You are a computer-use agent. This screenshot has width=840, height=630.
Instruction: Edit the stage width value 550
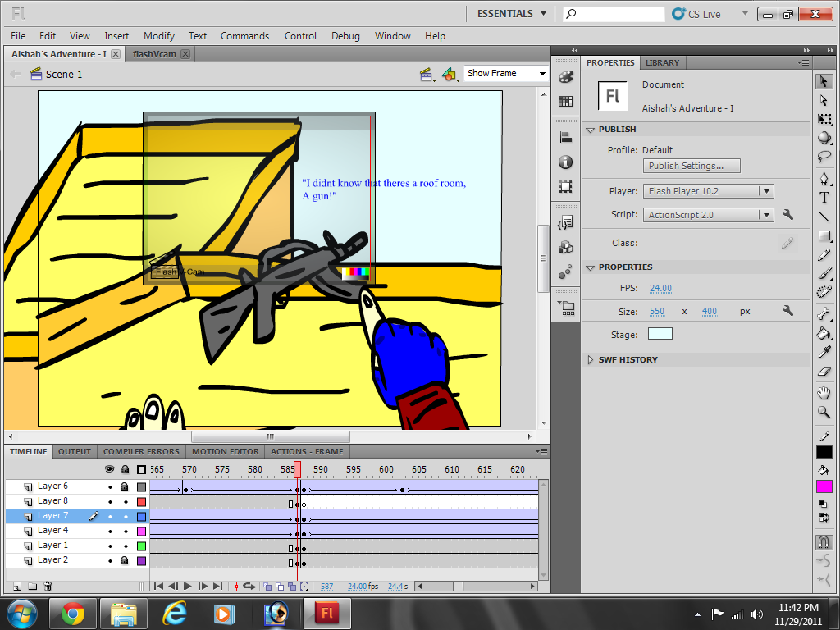tap(657, 311)
